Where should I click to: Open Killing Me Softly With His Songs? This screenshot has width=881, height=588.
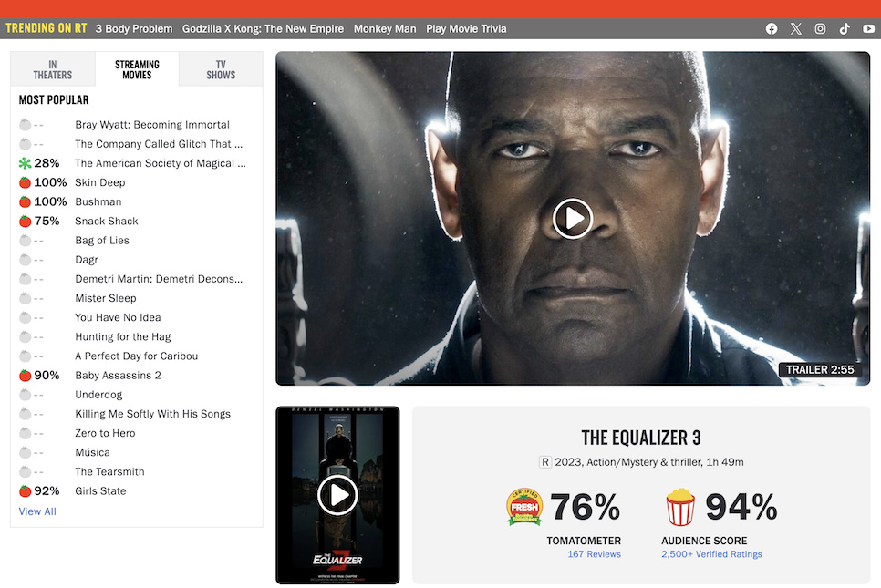153,414
